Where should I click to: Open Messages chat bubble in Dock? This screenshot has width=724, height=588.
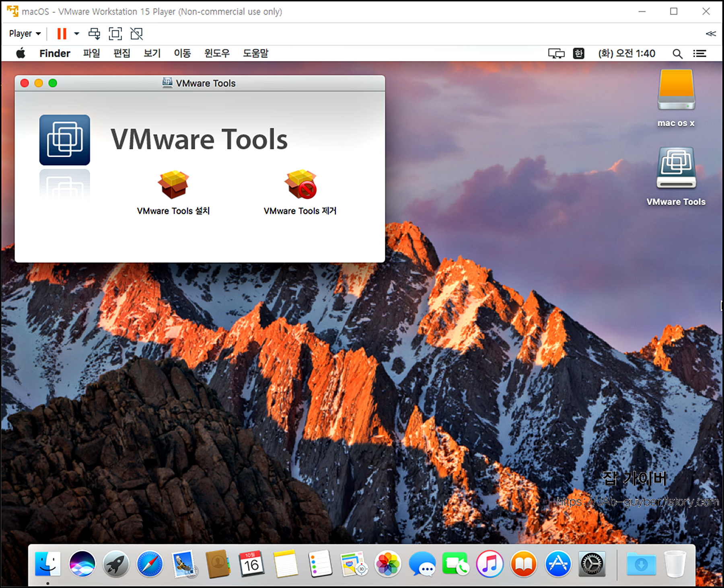coord(422,564)
